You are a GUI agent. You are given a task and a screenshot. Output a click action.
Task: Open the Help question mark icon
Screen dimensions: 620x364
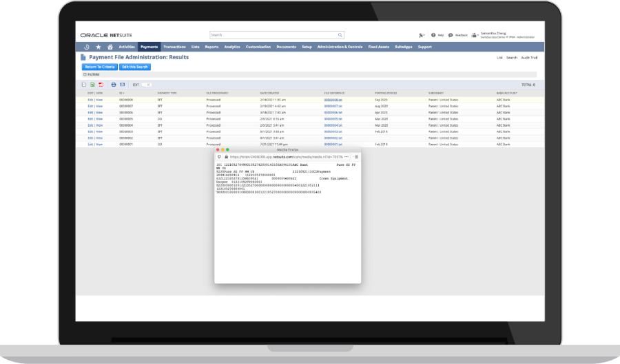(x=433, y=35)
